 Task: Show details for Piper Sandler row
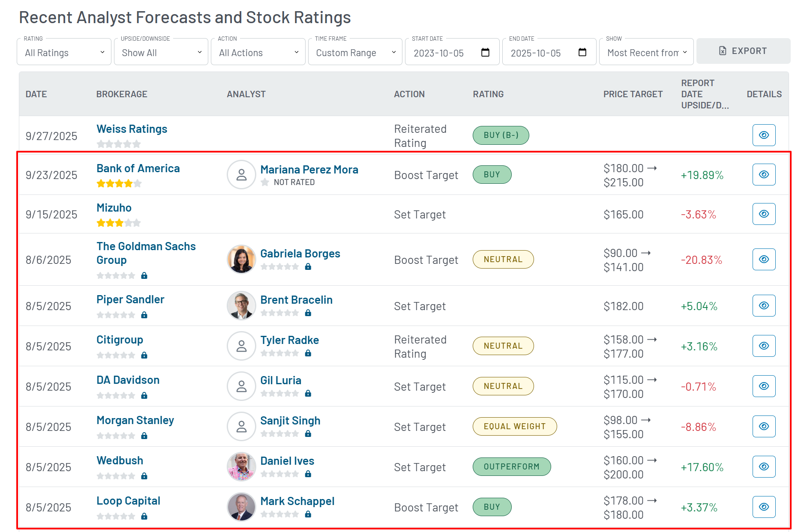[764, 305]
